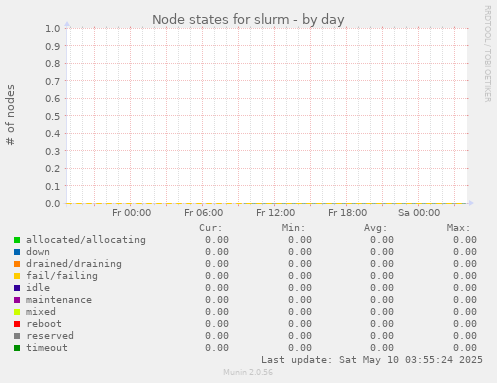497x383 pixels.
Task: Click the 'Cur:' column header
Action: 210,228
